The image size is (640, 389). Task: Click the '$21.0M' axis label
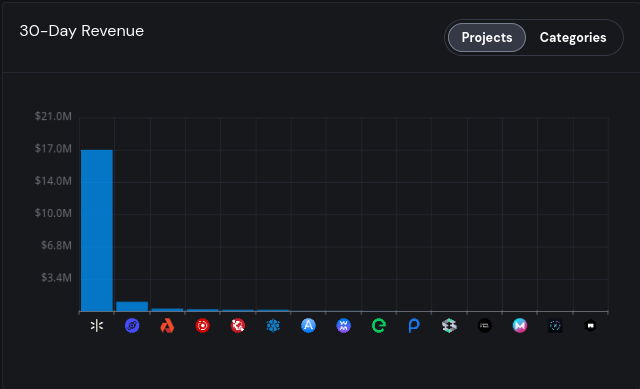tap(53, 116)
